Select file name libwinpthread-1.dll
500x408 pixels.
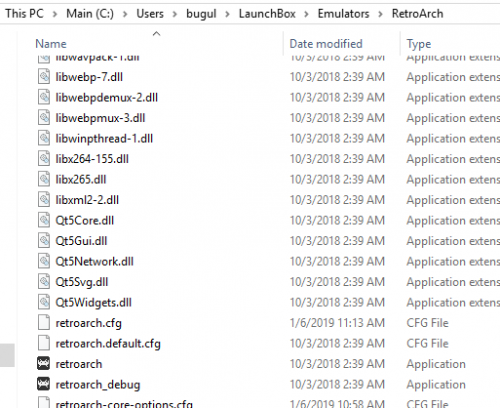point(104,139)
